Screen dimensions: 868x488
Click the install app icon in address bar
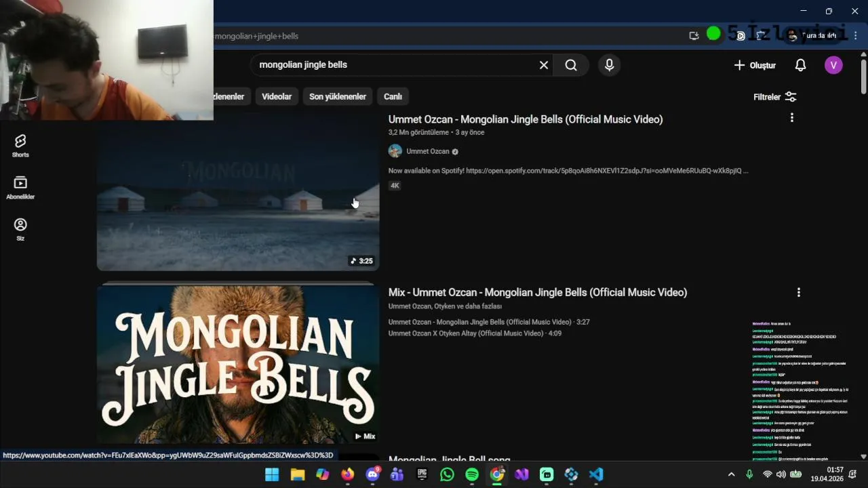point(694,36)
